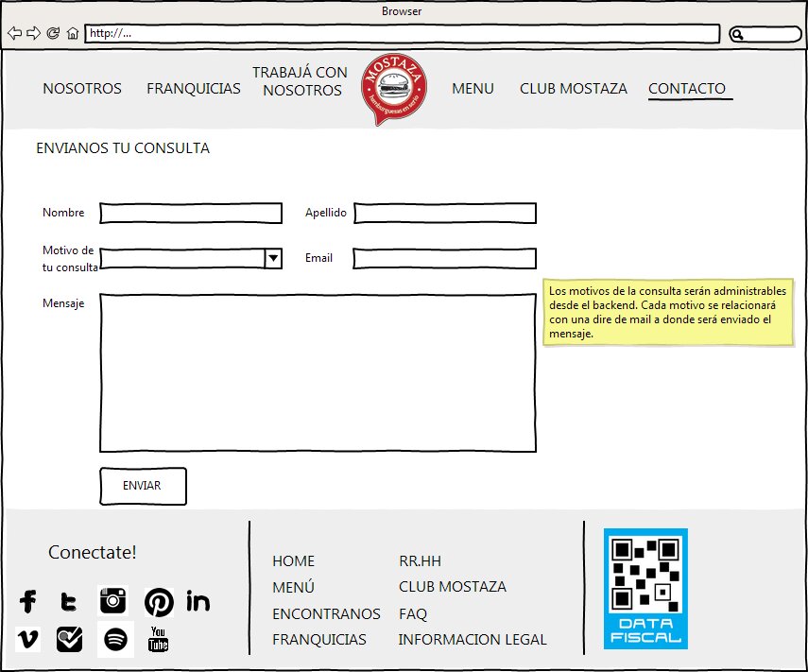Click the ENVIANOS TU CONSULTA heading
Screen dimensions: 808x672
[x=123, y=148]
